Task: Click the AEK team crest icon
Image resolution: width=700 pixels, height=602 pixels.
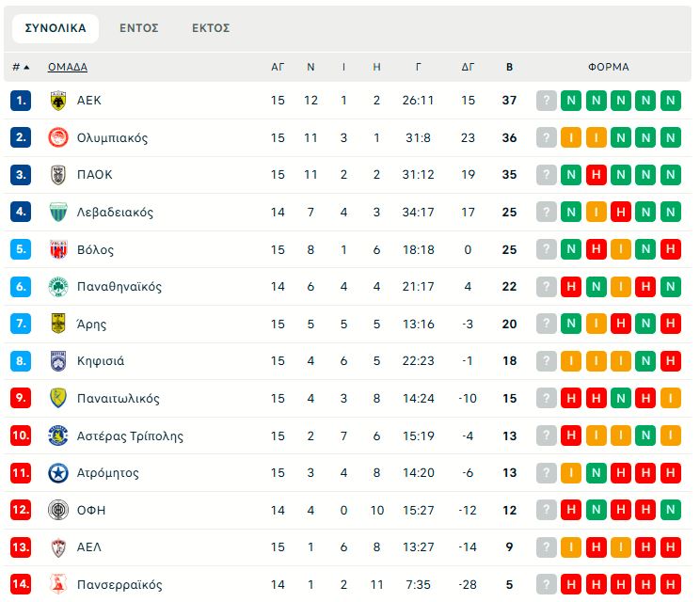Action: (x=58, y=101)
